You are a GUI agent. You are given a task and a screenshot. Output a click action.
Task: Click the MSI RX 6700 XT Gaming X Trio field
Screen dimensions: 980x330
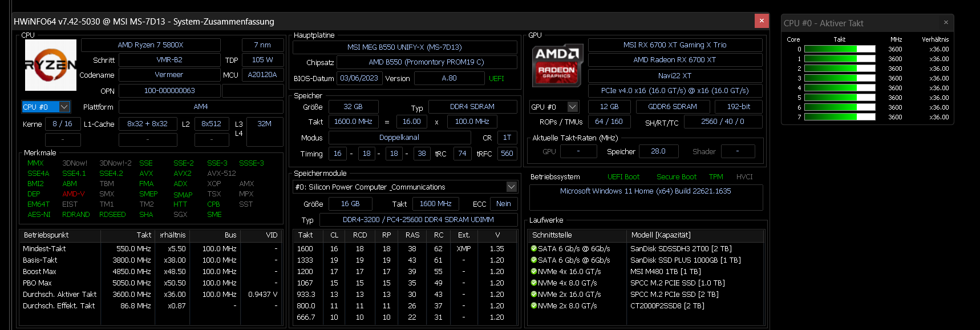(x=675, y=45)
